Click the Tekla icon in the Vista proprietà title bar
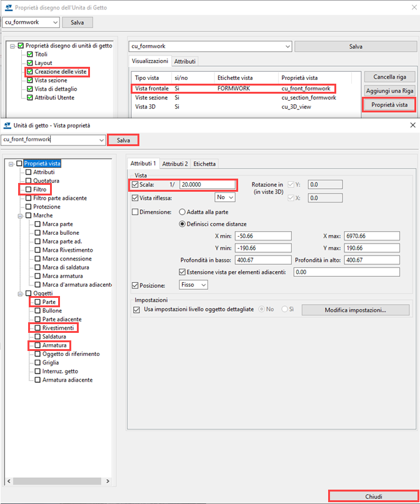420x504 pixels. pos(7,126)
